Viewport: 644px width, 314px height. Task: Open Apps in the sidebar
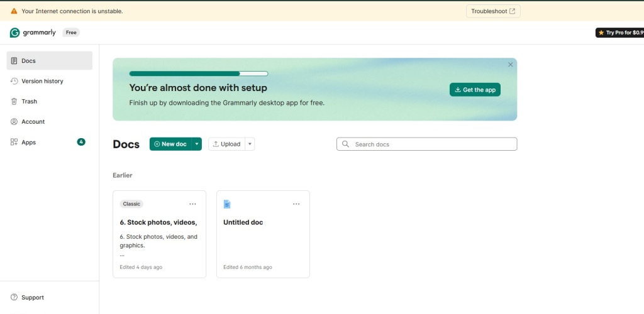[x=49, y=143]
